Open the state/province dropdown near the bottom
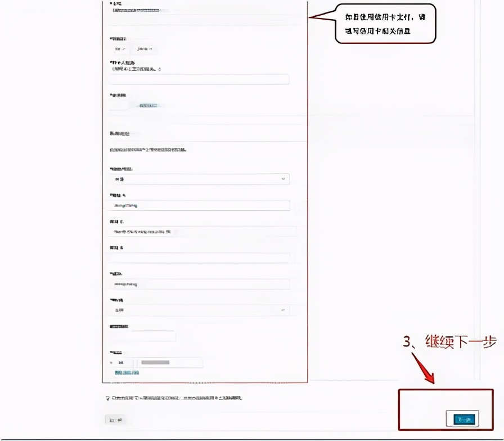 pyautogui.click(x=199, y=309)
